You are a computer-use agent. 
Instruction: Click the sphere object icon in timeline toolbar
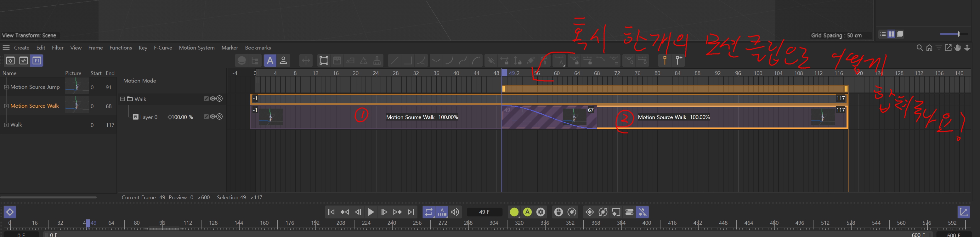pyautogui.click(x=241, y=60)
